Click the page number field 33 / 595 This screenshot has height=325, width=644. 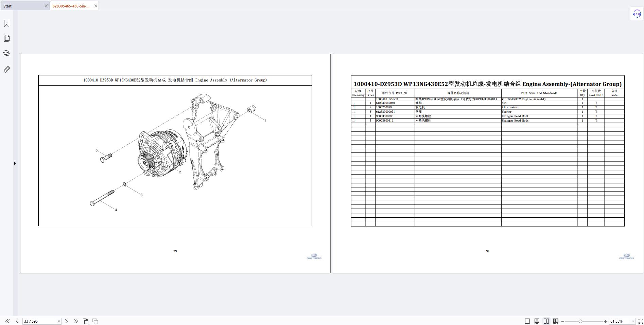point(39,321)
